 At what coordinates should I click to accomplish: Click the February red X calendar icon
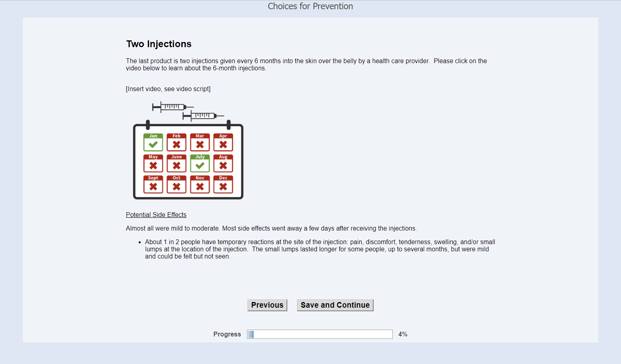[x=176, y=143]
